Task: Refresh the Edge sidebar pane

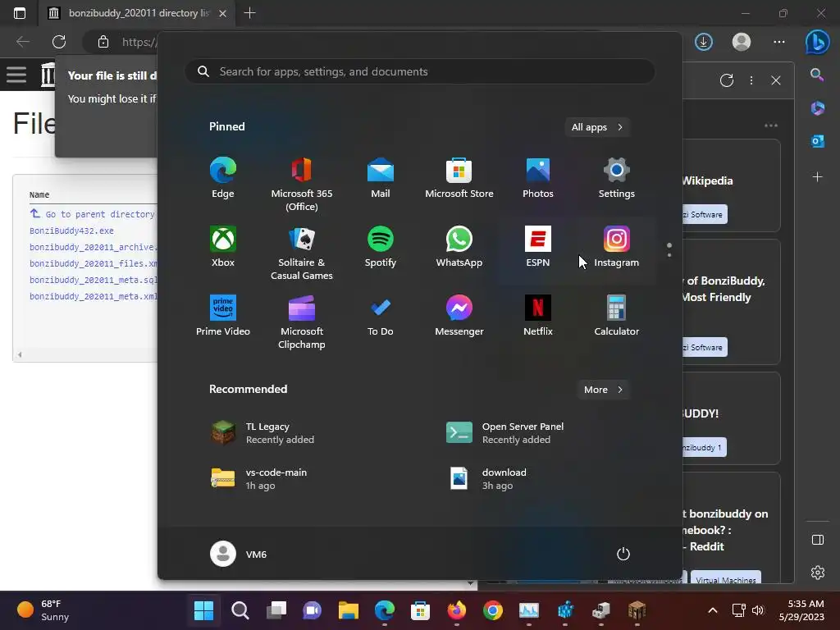Action: tap(727, 80)
